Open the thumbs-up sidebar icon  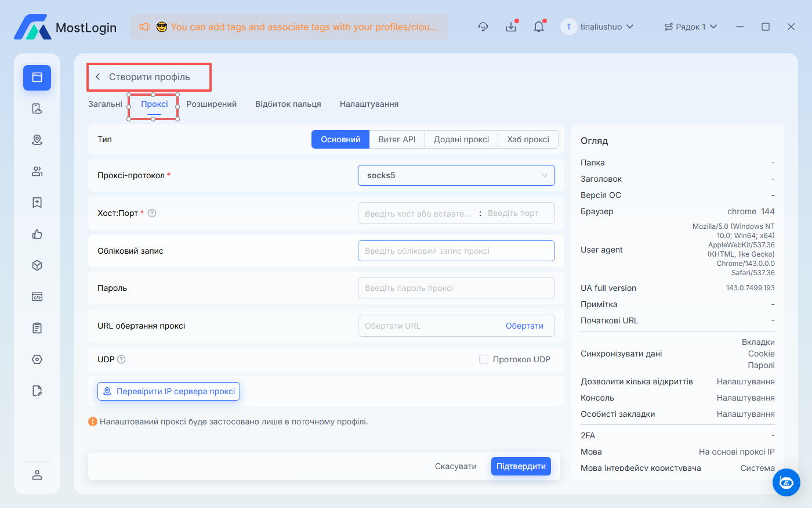coord(37,234)
